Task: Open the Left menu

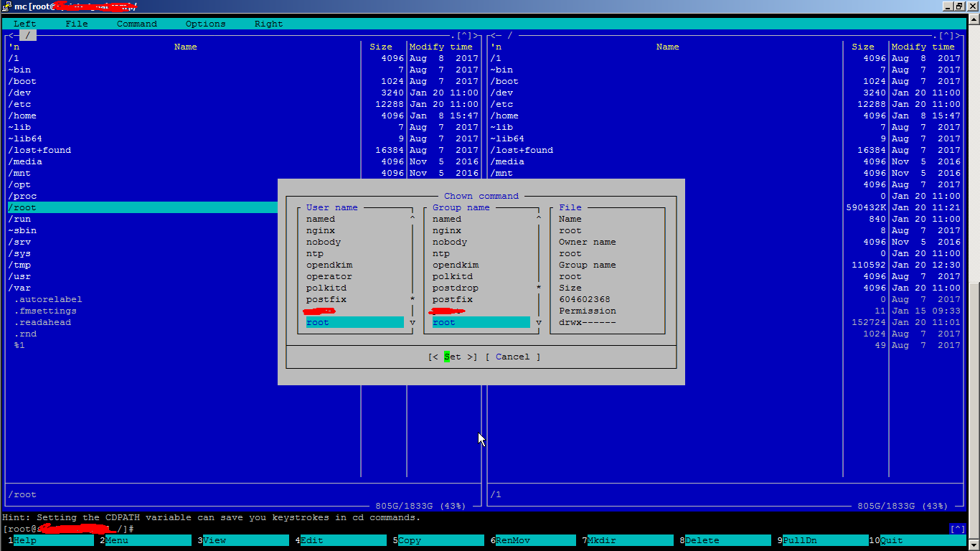Action: pyautogui.click(x=25, y=24)
